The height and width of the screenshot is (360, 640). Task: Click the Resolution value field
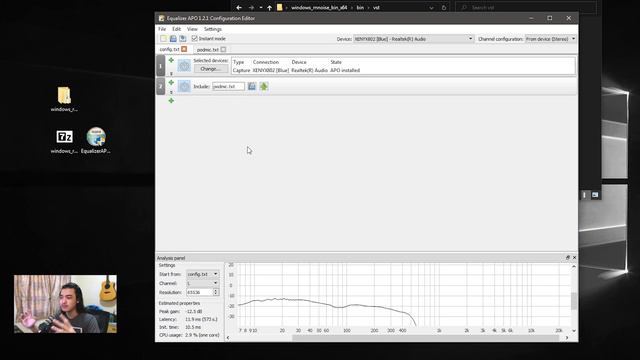click(200, 292)
